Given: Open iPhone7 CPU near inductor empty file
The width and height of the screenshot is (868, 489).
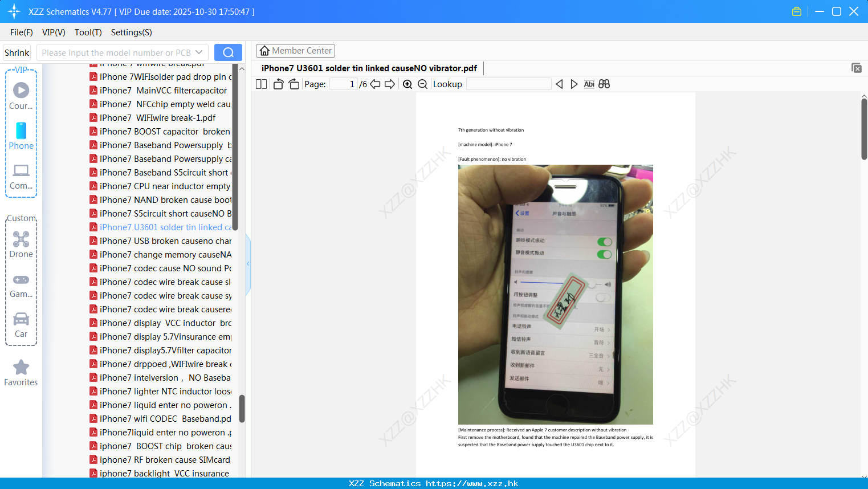Looking at the screenshot, I should (160, 186).
